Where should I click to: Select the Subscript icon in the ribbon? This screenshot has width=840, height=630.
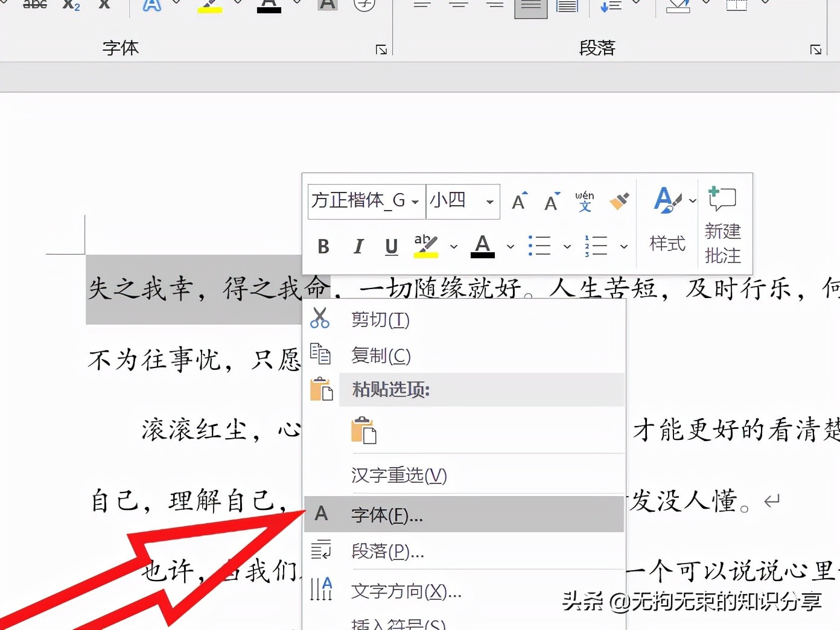click(70, 6)
